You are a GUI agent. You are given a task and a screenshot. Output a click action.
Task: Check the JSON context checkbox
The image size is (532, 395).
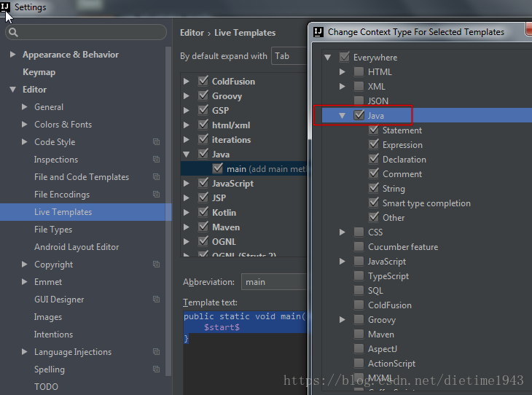359,101
